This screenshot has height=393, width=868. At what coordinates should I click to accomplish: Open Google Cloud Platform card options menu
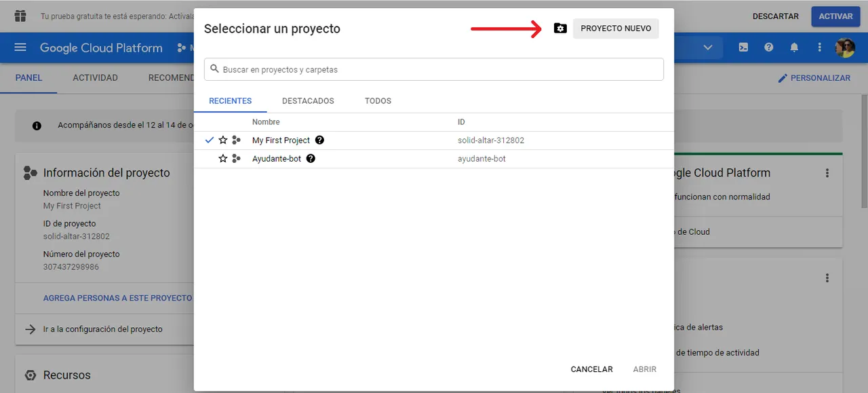point(827,173)
